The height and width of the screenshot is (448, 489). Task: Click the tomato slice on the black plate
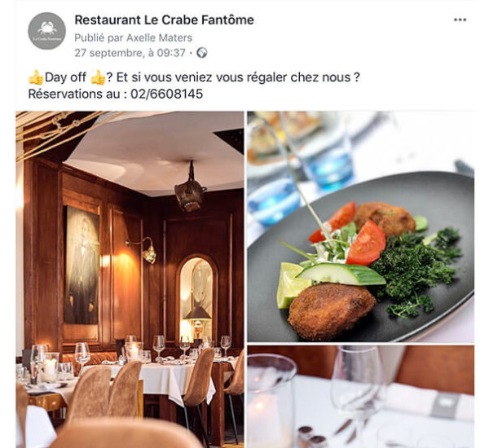pos(367,244)
